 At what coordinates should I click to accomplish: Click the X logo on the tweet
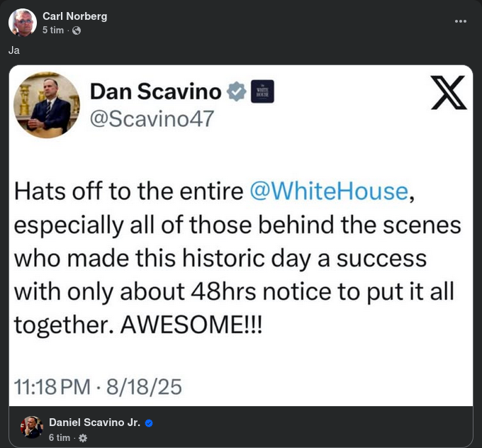448,93
